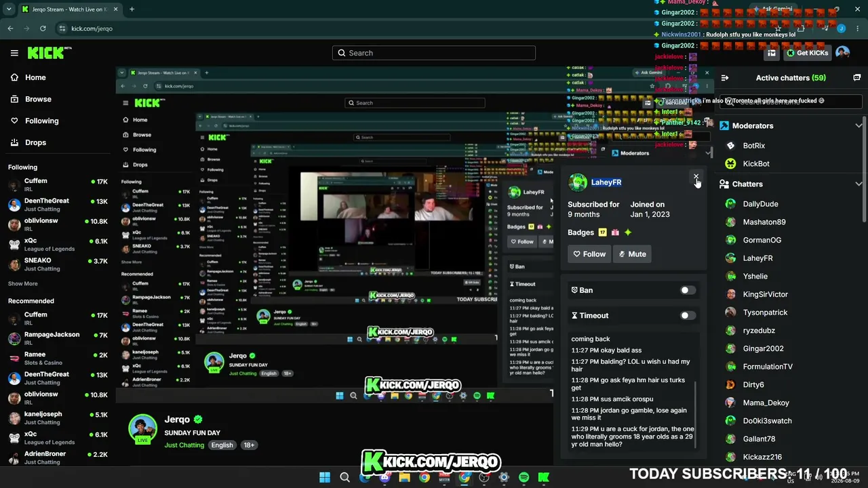This screenshot has height=488, width=868.
Task: Open Following in the sidebar
Action: (42, 121)
